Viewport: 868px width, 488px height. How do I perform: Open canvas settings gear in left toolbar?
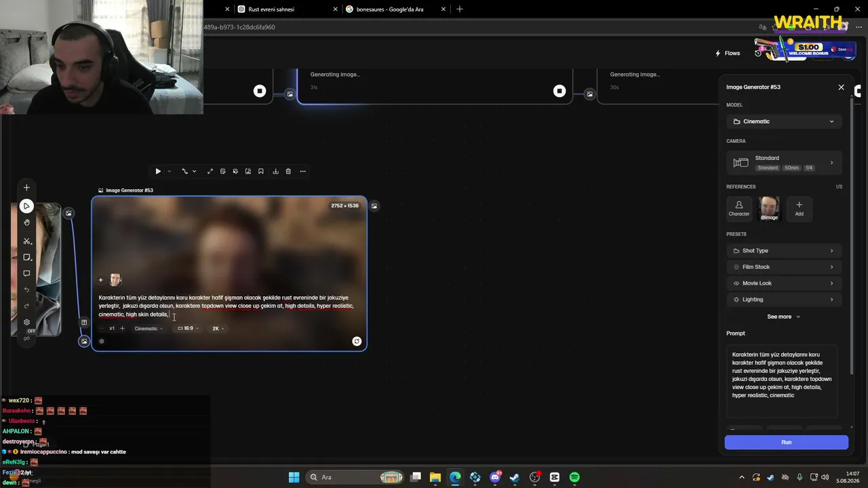pos(26,323)
